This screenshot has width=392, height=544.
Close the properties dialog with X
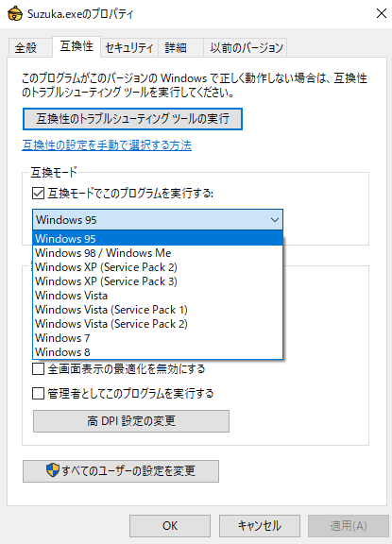(382, 13)
